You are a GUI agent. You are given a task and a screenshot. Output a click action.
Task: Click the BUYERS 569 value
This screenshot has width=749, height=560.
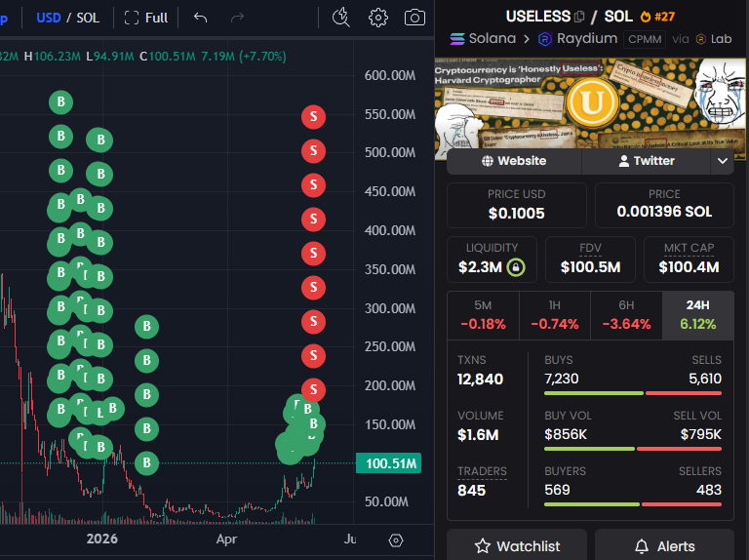pyautogui.click(x=557, y=490)
